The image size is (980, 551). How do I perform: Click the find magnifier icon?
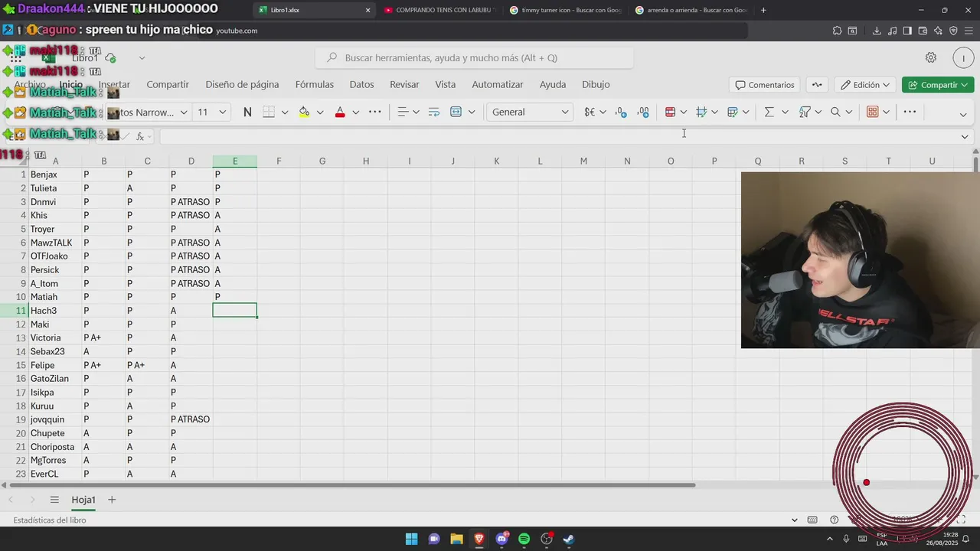coord(835,112)
